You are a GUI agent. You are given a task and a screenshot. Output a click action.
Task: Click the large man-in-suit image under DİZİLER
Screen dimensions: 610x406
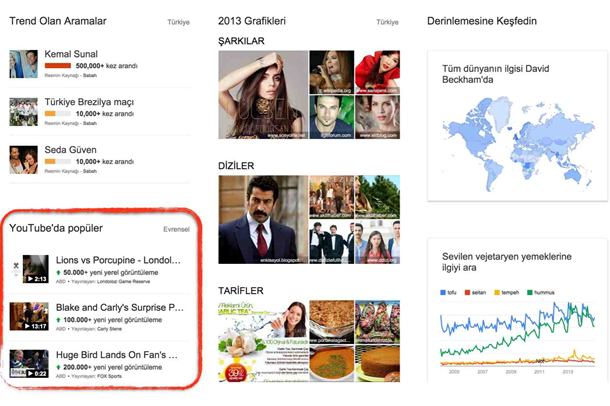click(x=262, y=219)
